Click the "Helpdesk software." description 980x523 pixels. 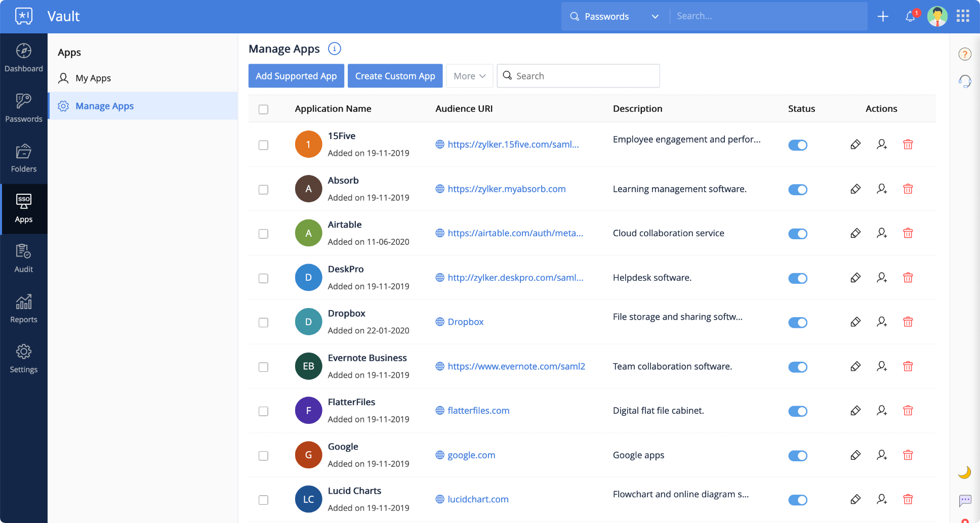click(x=652, y=278)
